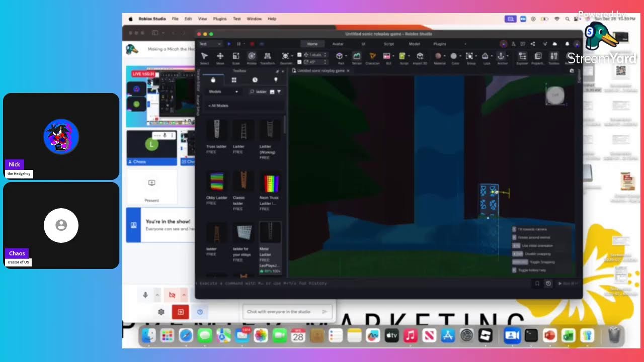The height and width of the screenshot is (362, 644).
Task: Select the Truss ladder model thumbnail
Action: pos(217,130)
